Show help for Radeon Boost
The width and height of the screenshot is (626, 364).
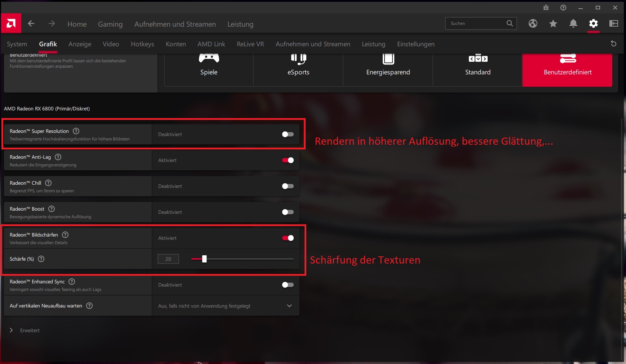tap(52, 209)
